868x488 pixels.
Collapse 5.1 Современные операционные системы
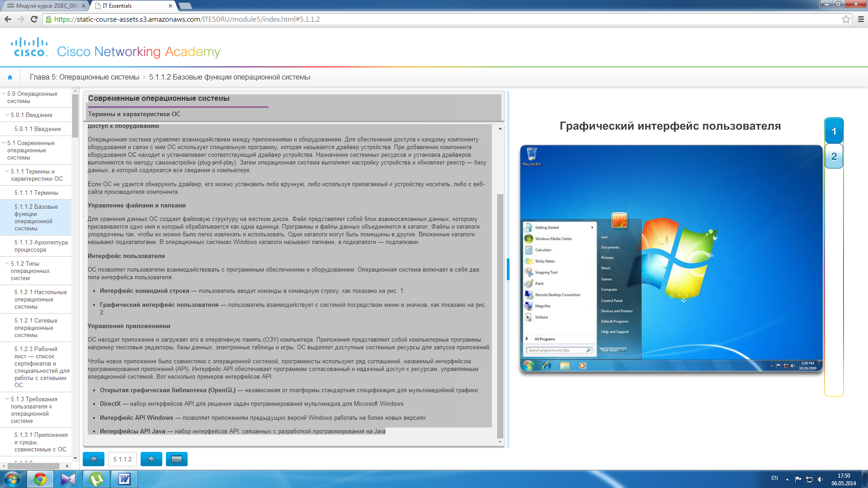pos(4,143)
